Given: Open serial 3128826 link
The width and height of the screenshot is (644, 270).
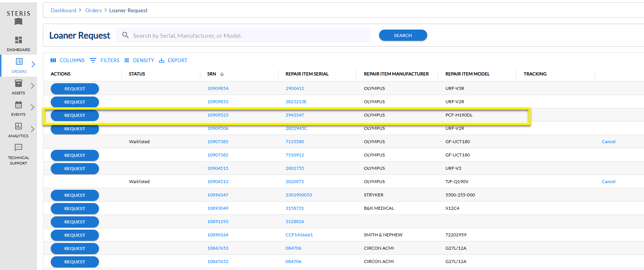Looking at the screenshot, I should tap(295, 222).
